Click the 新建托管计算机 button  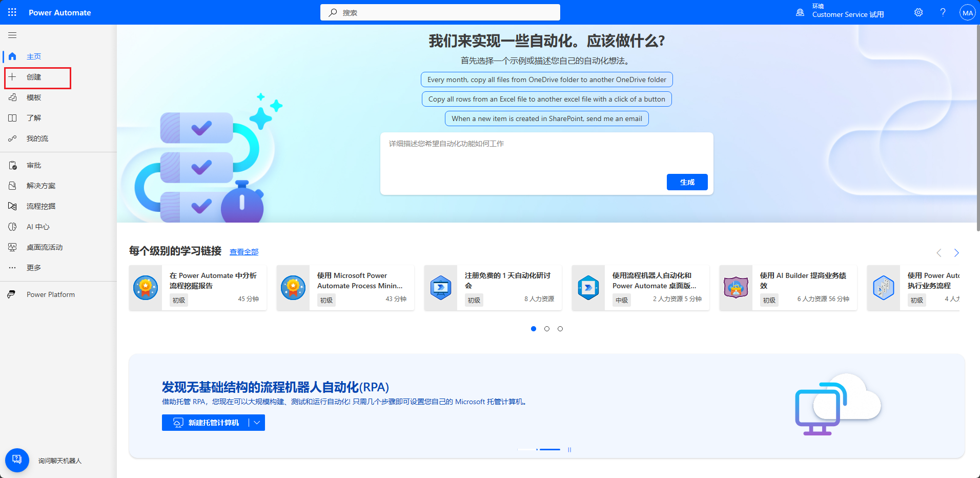pos(206,423)
